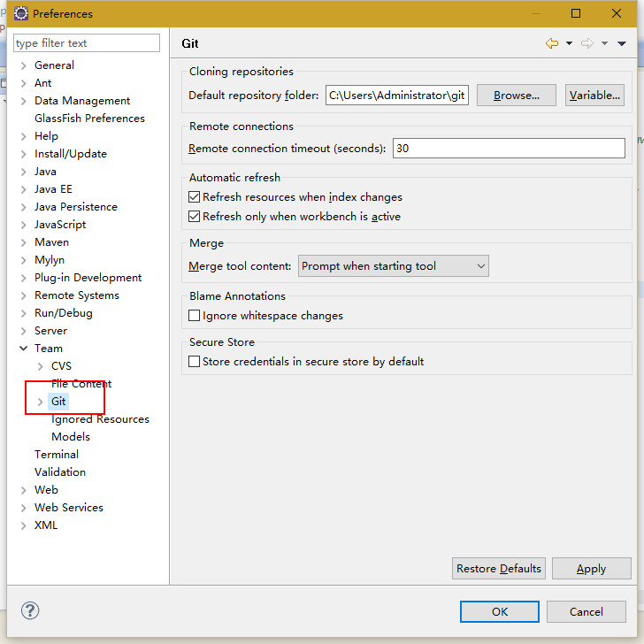Select Ignored Resources under Team
644x644 pixels.
point(100,419)
